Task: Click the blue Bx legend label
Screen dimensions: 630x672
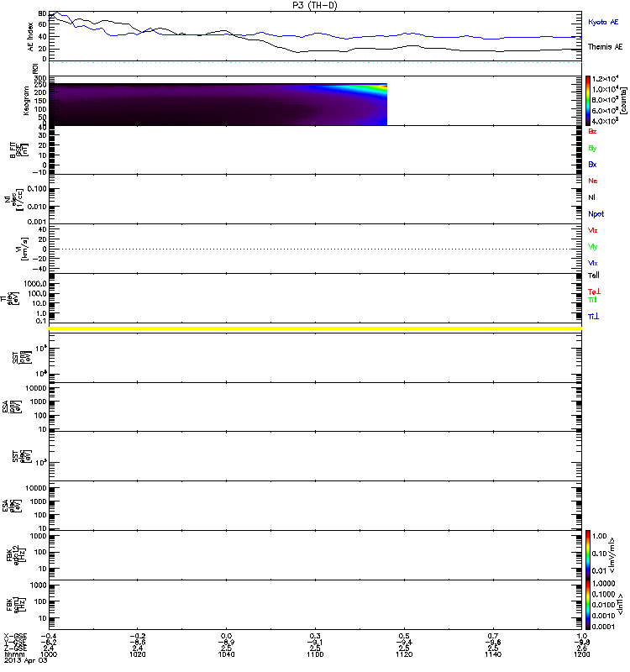Action: click(592, 164)
